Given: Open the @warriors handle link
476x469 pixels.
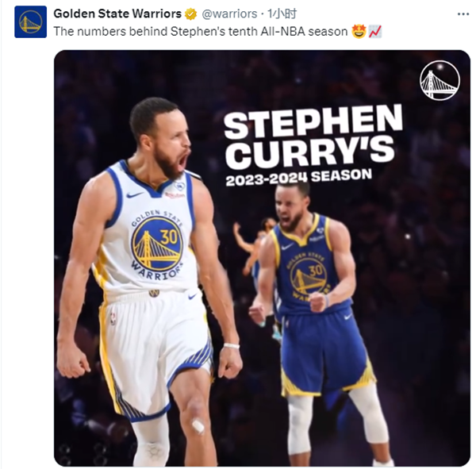Looking at the screenshot, I should tap(229, 13).
